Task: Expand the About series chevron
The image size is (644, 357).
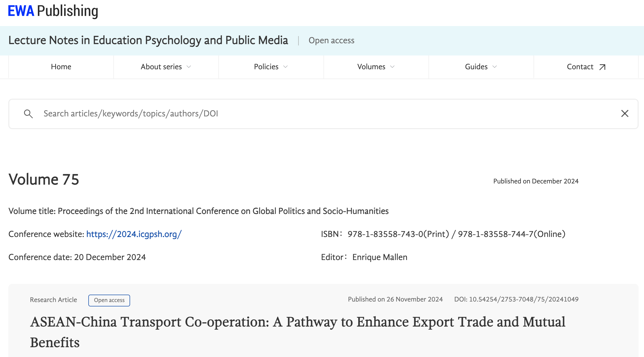Action: (x=189, y=67)
